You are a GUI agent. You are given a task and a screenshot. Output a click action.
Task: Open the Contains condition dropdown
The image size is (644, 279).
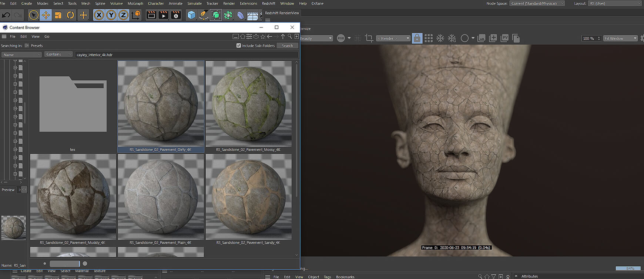(x=59, y=54)
